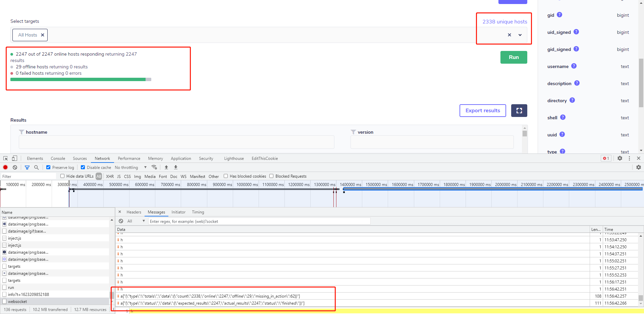Expand the results table to fullscreen

[x=519, y=111]
